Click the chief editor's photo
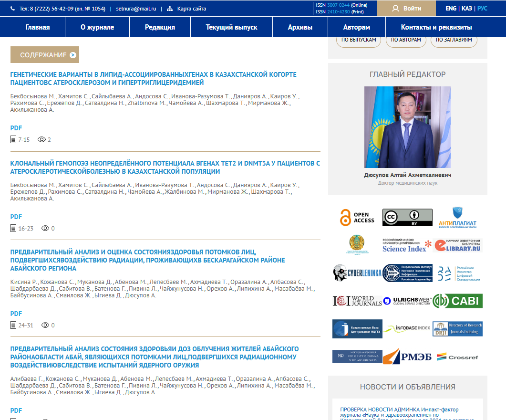Image resolution: width=506 pixels, height=420 pixels. point(407,127)
